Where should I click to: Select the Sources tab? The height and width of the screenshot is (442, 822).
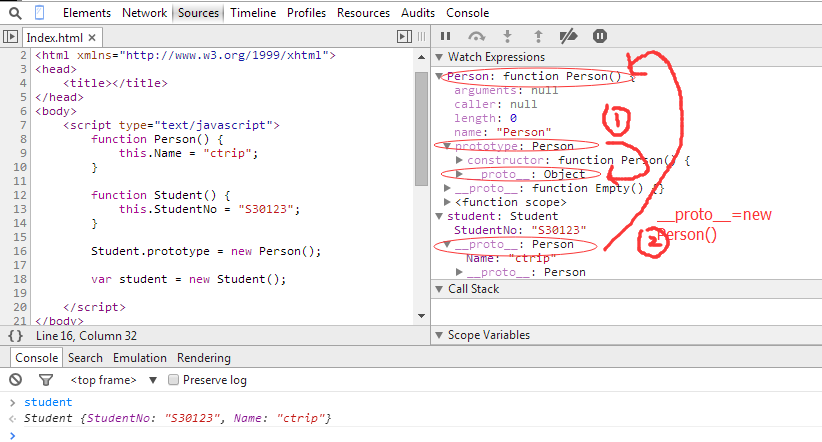coord(198,13)
